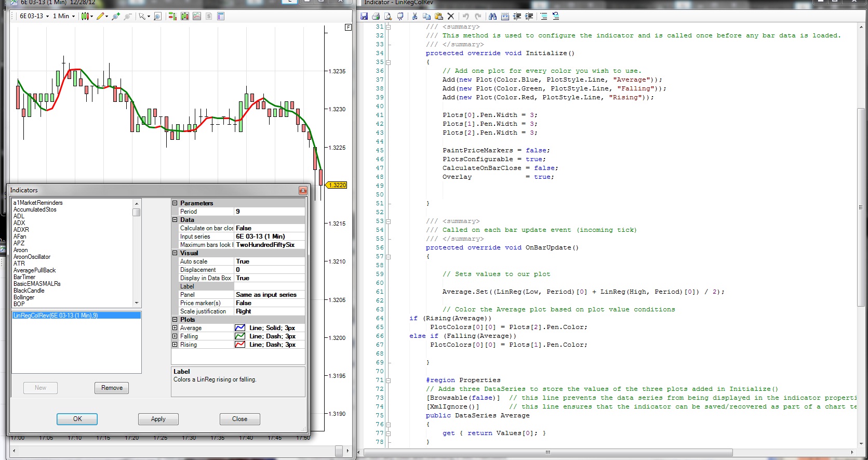Expand the Average plot properties
868x460 pixels.
click(x=175, y=328)
